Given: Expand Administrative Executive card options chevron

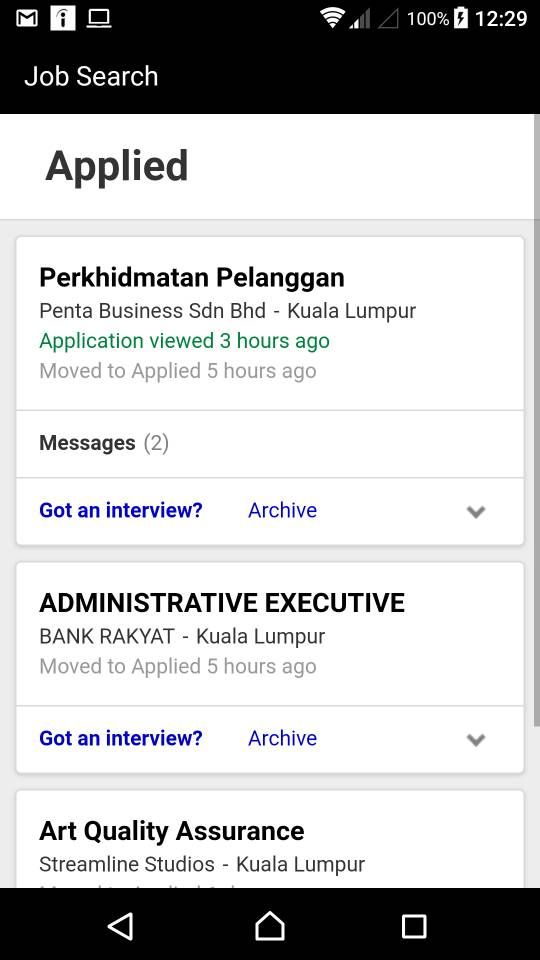Looking at the screenshot, I should [x=476, y=740].
